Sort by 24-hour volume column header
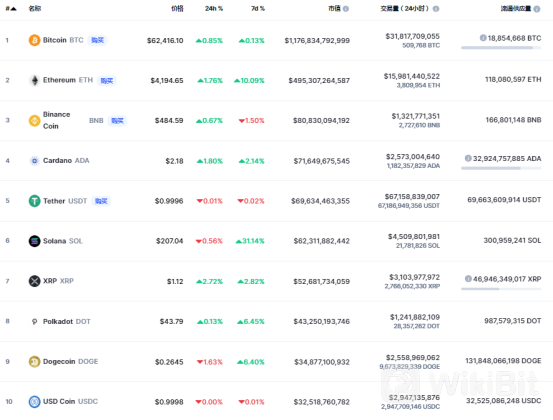 tap(405, 8)
